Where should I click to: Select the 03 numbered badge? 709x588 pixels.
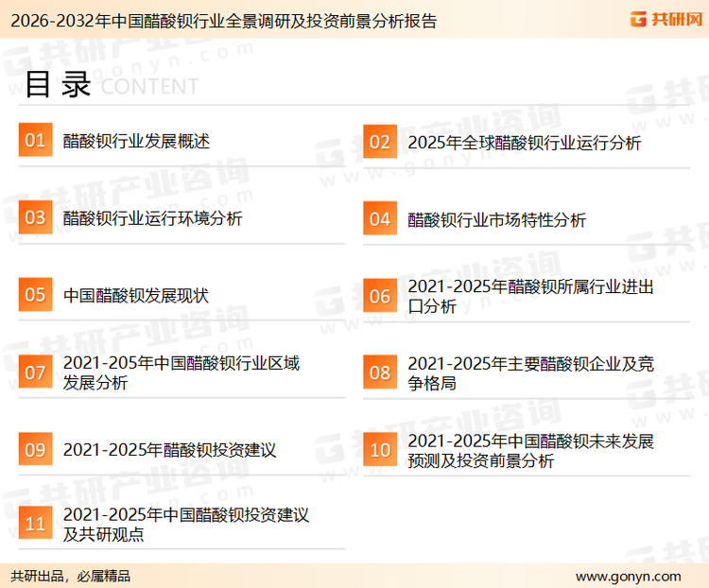35,218
